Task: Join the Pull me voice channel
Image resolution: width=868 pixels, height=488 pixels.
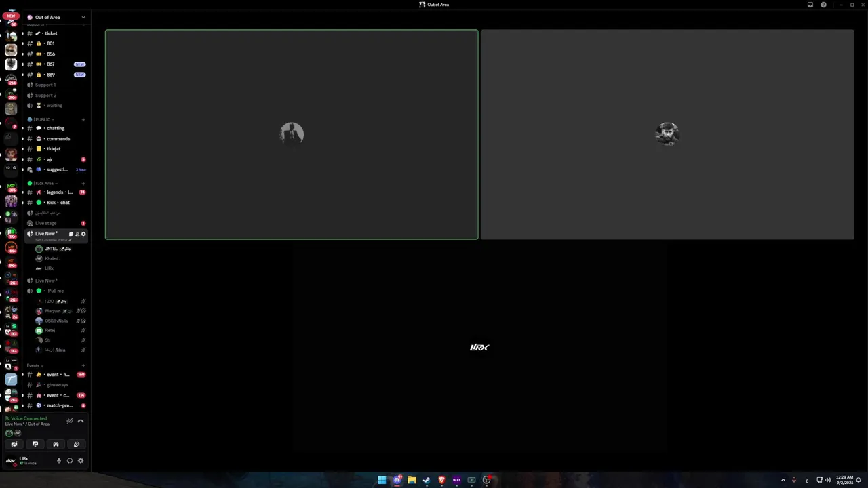Action: click(x=57, y=291)
